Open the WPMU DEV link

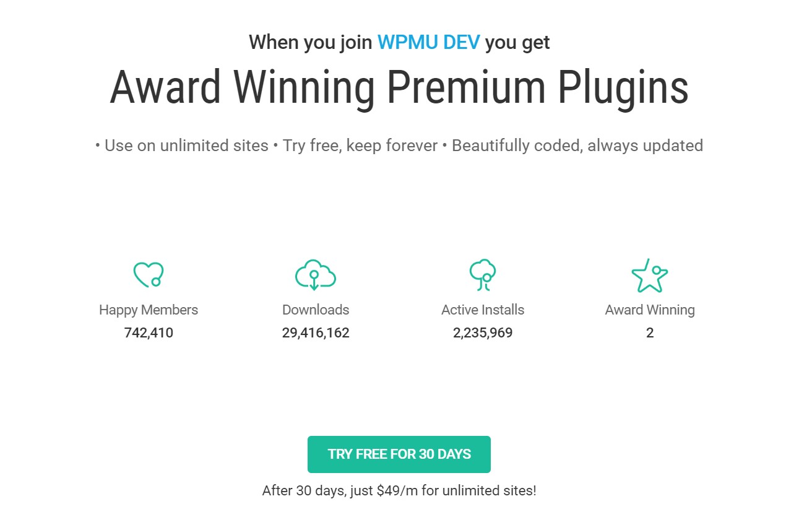click(428, 43)
